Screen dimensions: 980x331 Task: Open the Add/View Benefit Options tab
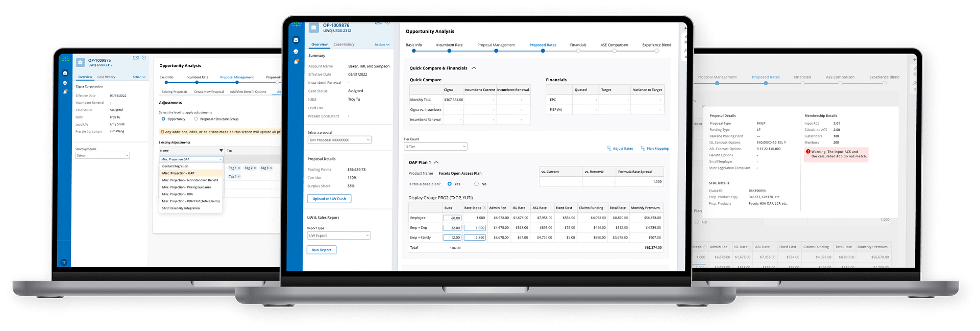248,92
